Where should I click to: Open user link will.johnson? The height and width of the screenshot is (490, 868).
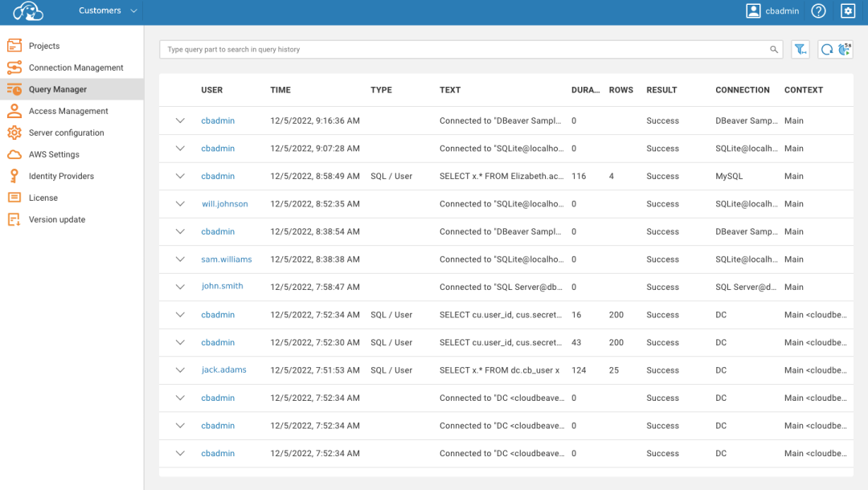pyautogui.click(x=225, y=203)
